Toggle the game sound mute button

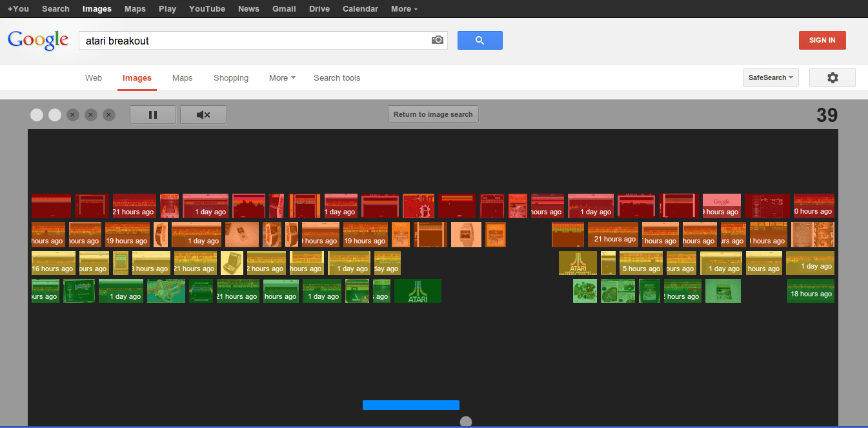point(203,115)
